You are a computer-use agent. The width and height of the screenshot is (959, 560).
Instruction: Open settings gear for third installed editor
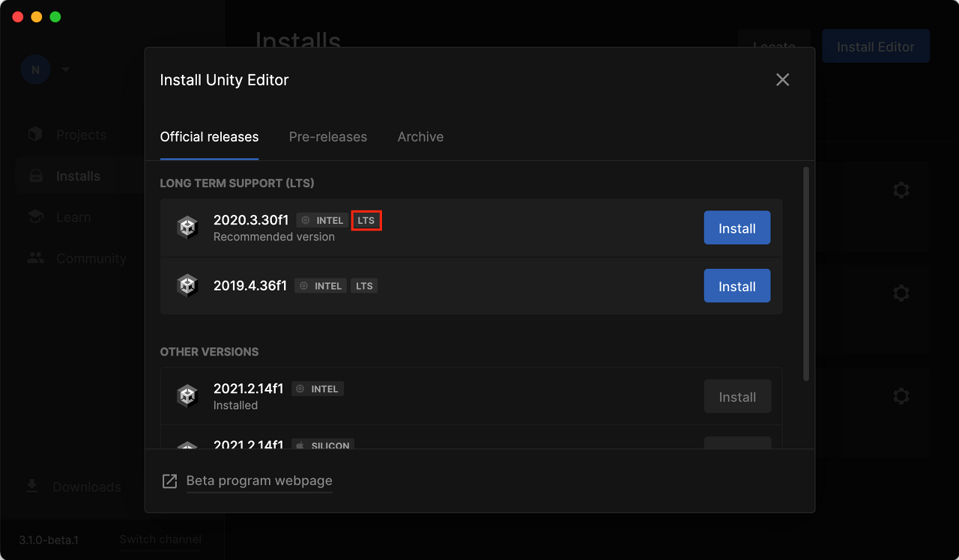pyautogui.click(x=901, y=395)
